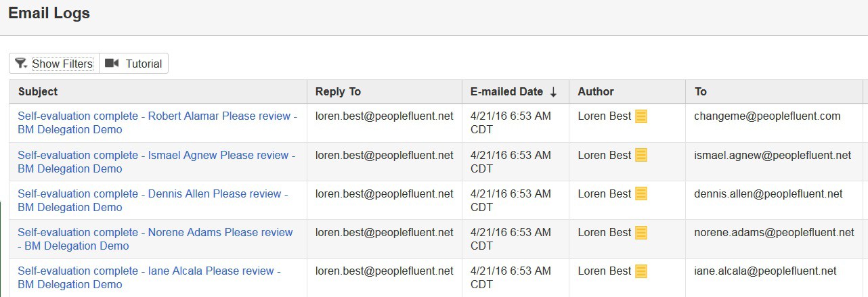The image size is (868, 297).
Task: Sort by the To column header
Action: coord(700,91)
